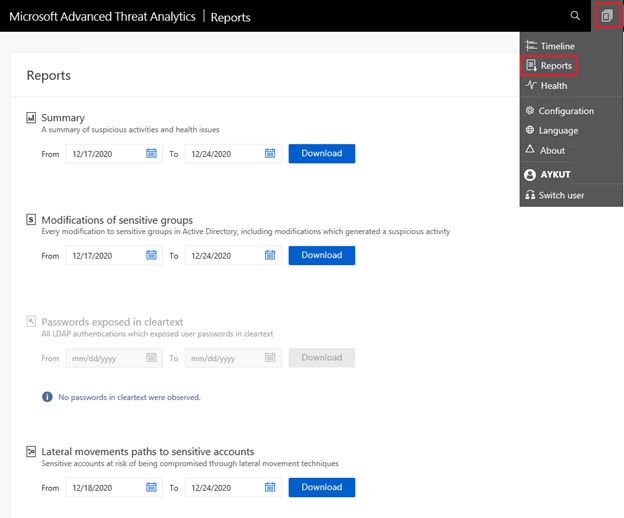
Task: Select Timeline from the menu
Action: coord(556,46)
